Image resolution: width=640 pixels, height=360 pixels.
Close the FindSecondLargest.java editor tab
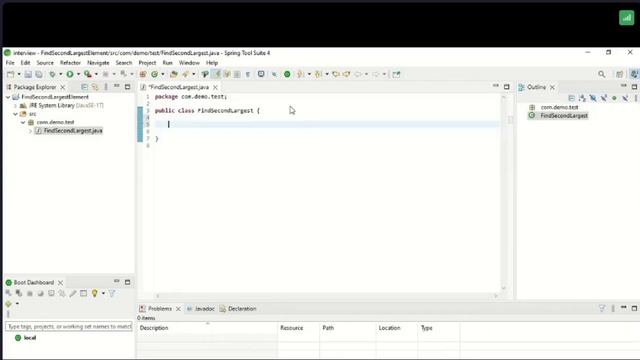coord(215,87)
